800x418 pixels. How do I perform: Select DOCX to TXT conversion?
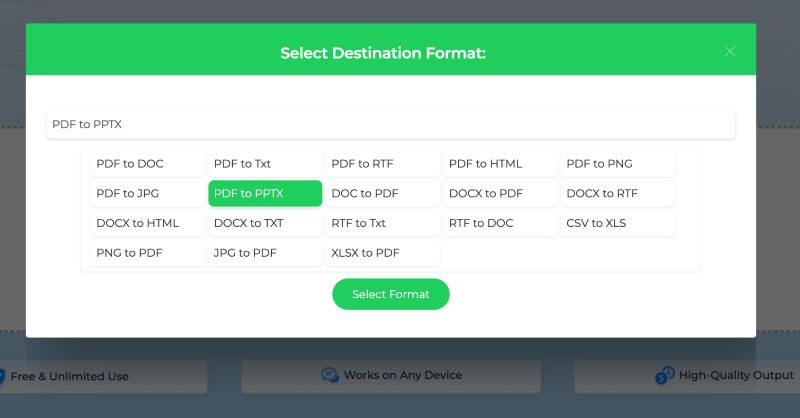pos(265,223)
